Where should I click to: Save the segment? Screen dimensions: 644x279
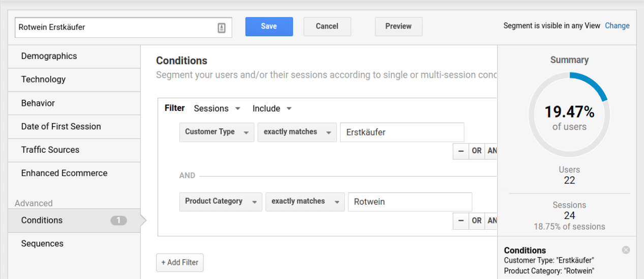tap(269, 26)
